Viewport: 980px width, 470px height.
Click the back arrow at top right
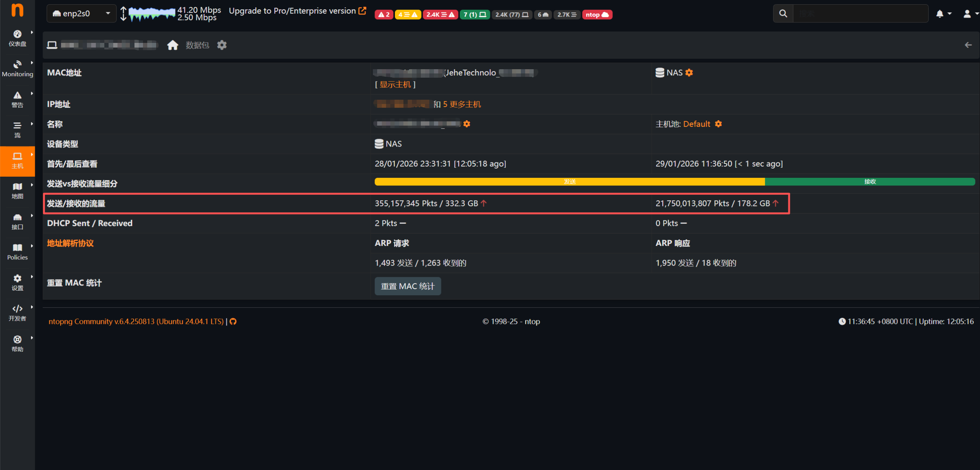pyautogui.click(x=968, y=45)
